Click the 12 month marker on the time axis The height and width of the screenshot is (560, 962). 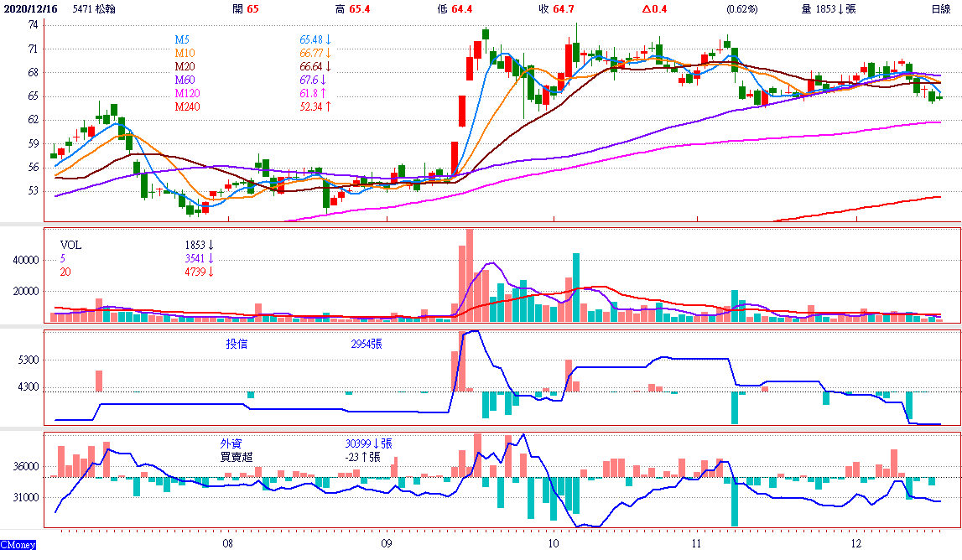[x=854, y=543]
